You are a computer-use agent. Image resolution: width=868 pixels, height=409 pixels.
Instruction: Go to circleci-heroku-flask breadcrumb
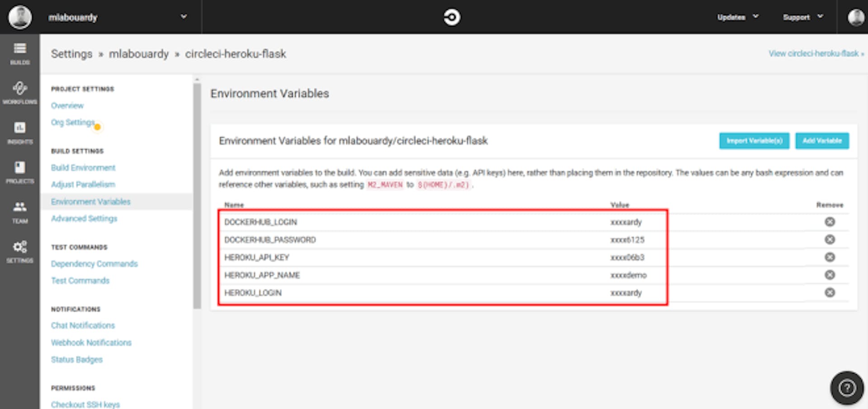(x=236, y=54)
